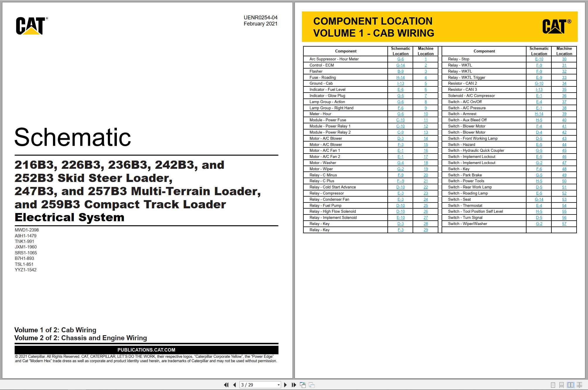
Task: Open machine location 49 for Switch - Park Brake
Action: pyautogui.click(x=564, y=175)
